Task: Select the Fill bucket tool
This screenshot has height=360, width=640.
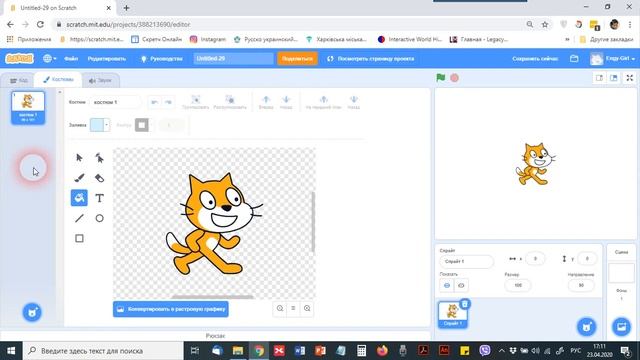Action: coord(79,198)
